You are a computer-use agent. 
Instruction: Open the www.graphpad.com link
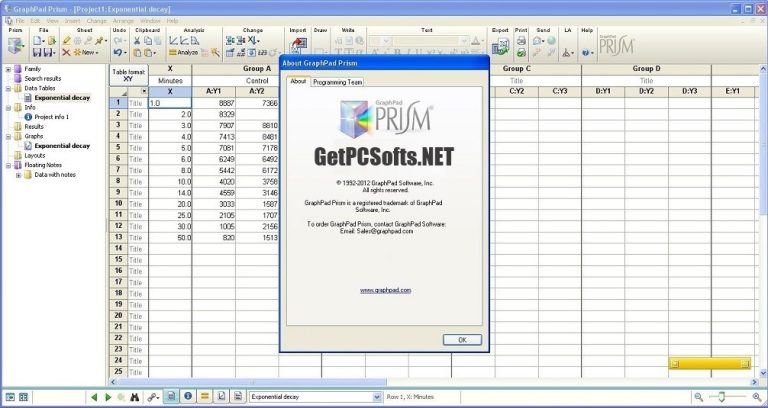385,290
